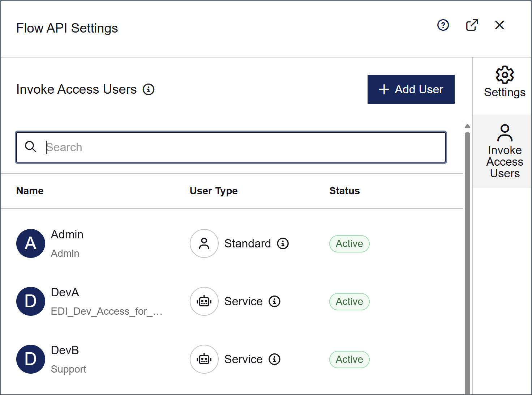Open the help question mark icon
The height and width of the screenshot is (395, 532).
click(443, 25)
